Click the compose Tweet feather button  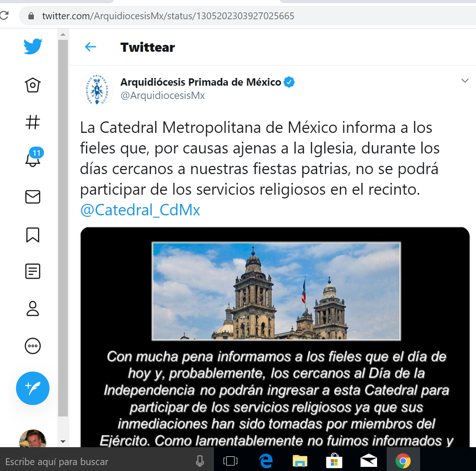33,388
